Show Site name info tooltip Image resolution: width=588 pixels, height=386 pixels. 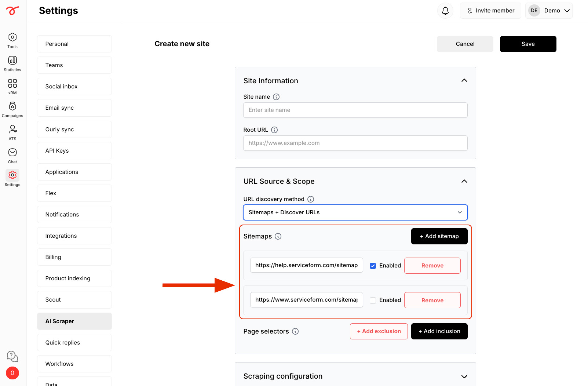(276, 97)
